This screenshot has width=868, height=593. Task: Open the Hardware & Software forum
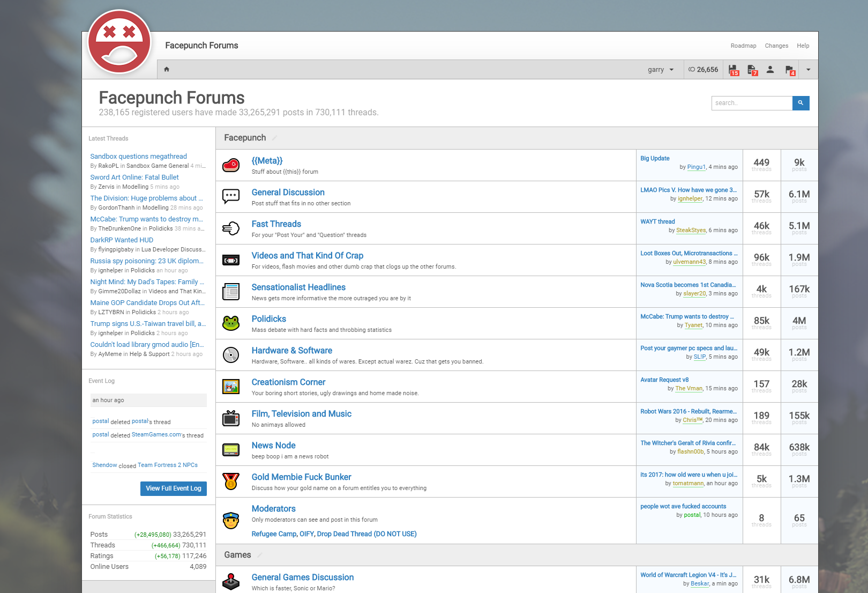(x=291, y=351)
